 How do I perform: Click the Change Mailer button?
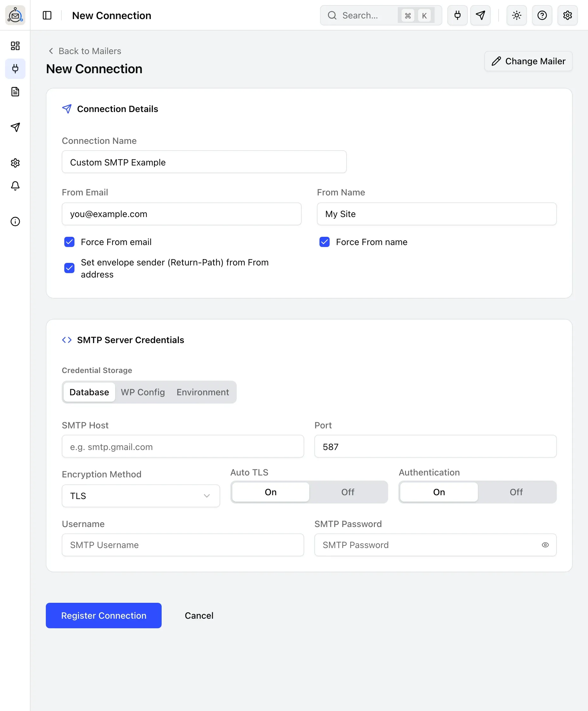[528, 61]
